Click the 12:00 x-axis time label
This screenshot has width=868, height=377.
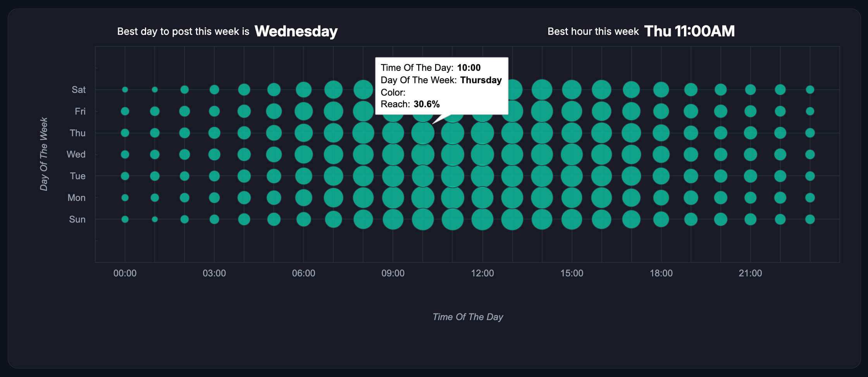(x=482, y=273)
